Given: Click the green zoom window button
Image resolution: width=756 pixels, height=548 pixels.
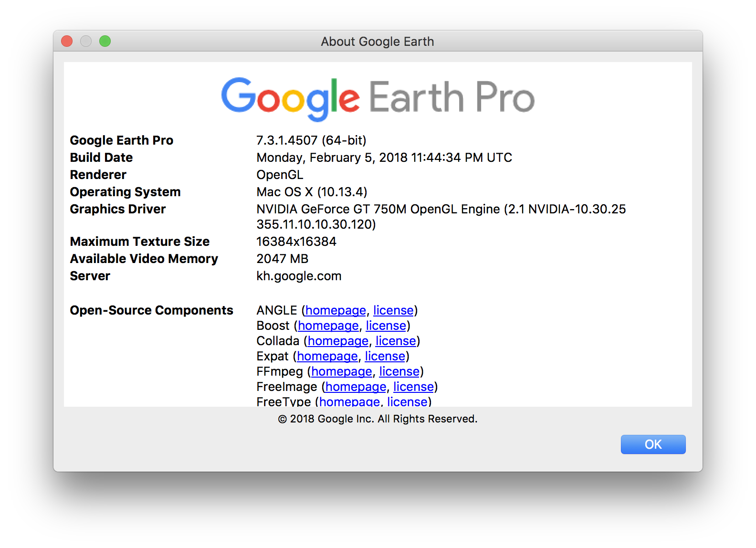Looking at the screenshot, I should (105, 42).
